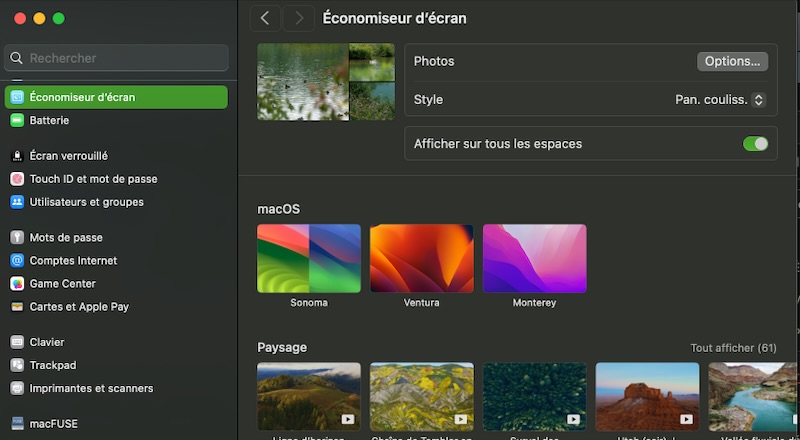Go back with the left chevron
The width and height of the screenshot is (800, 440).
tap(264, 18)
